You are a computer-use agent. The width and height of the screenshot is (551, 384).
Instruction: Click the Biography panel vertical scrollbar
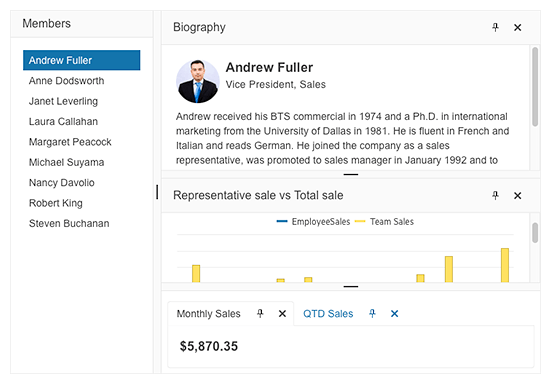[x=535, y=87]
